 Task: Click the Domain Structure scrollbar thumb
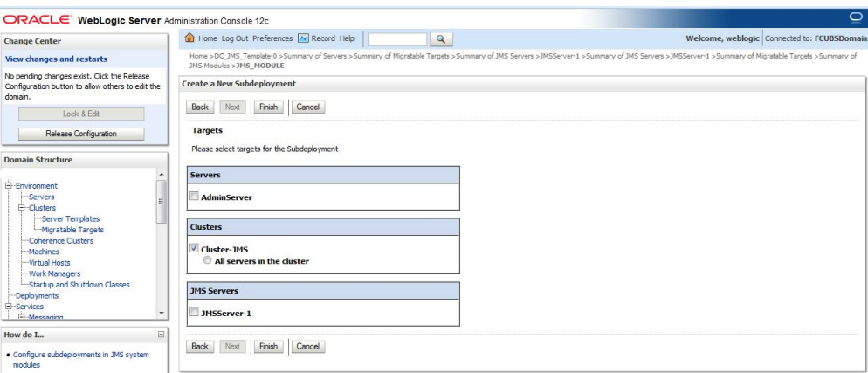(x=161, y=202)
